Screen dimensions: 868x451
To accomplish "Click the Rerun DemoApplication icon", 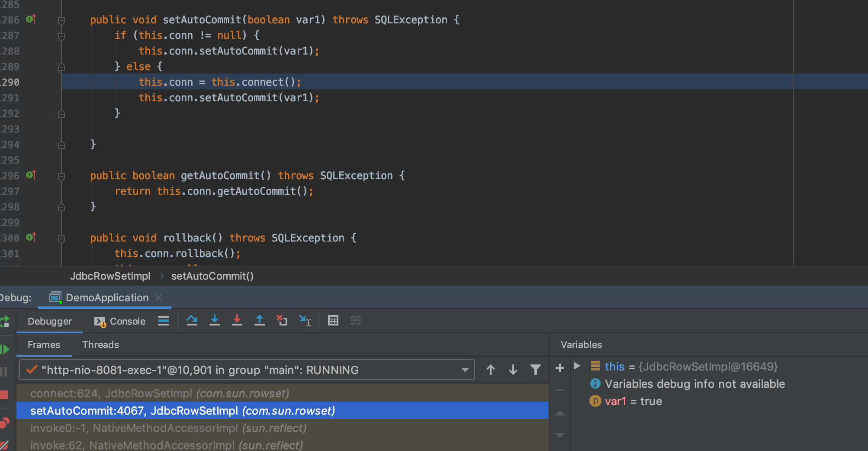I will click(5, 322).
